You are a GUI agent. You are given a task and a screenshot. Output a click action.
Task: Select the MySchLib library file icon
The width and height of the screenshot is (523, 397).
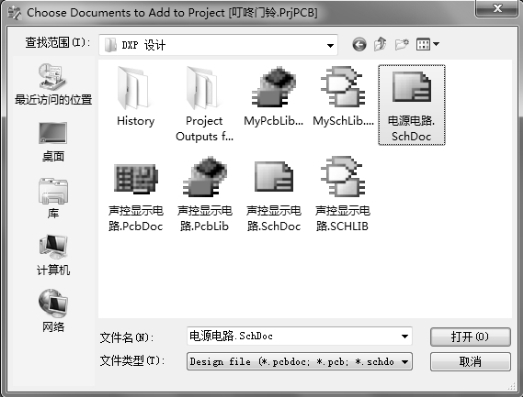click(343, 87)
